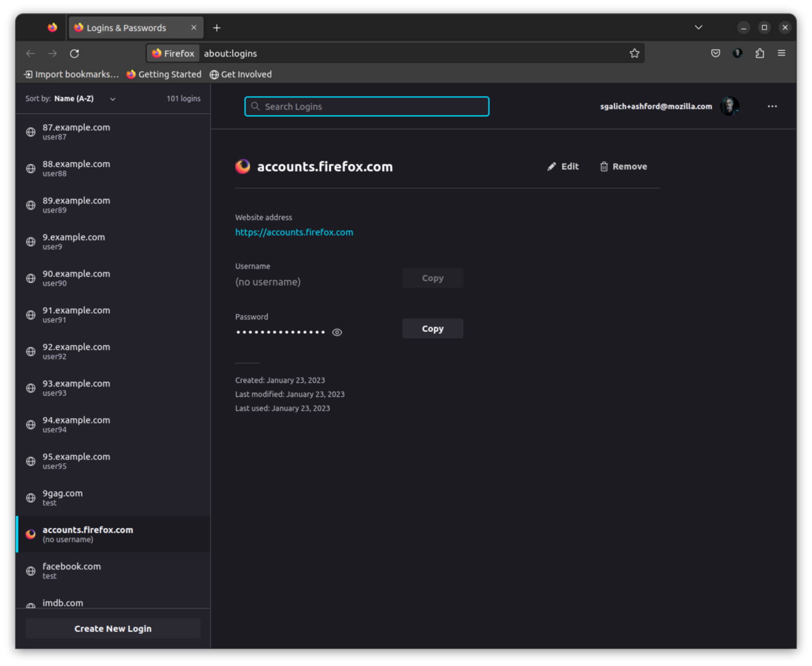Click the pinned Firefox tab icon

point(52,28)
